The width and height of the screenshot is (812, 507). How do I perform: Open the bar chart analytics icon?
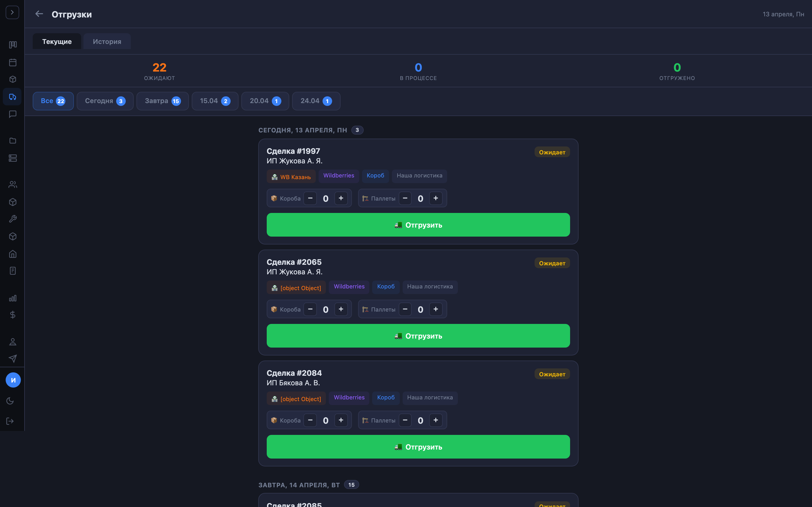(x=13, y=298)
